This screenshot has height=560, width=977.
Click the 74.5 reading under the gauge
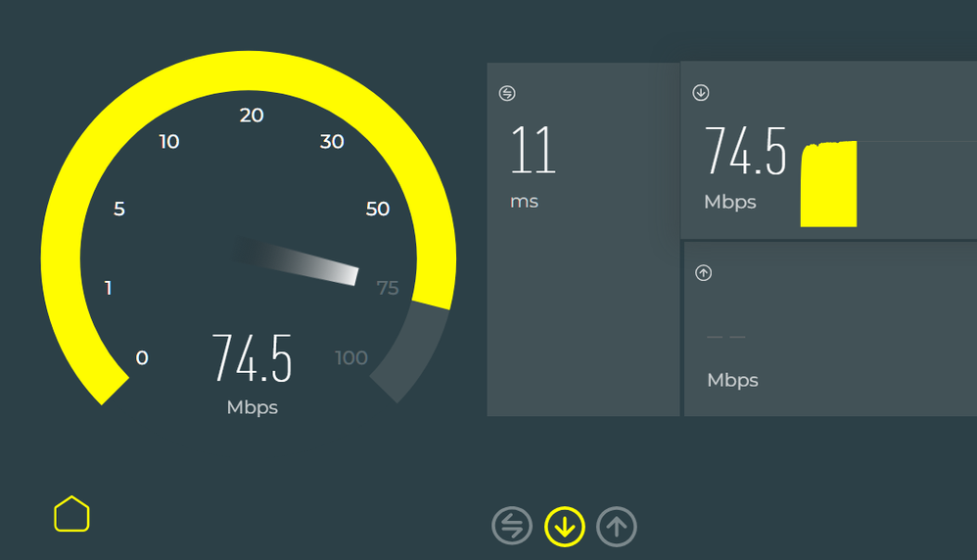coord(253,359)
